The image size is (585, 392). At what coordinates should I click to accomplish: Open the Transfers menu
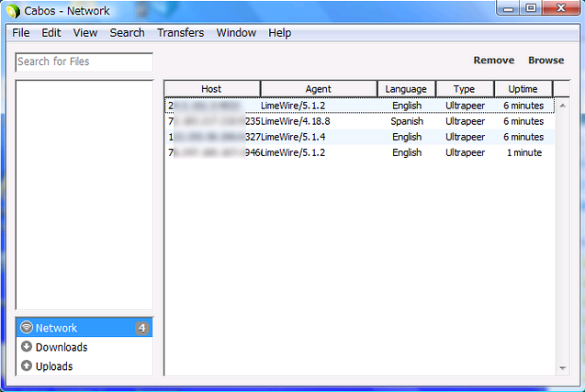(181, 33)
